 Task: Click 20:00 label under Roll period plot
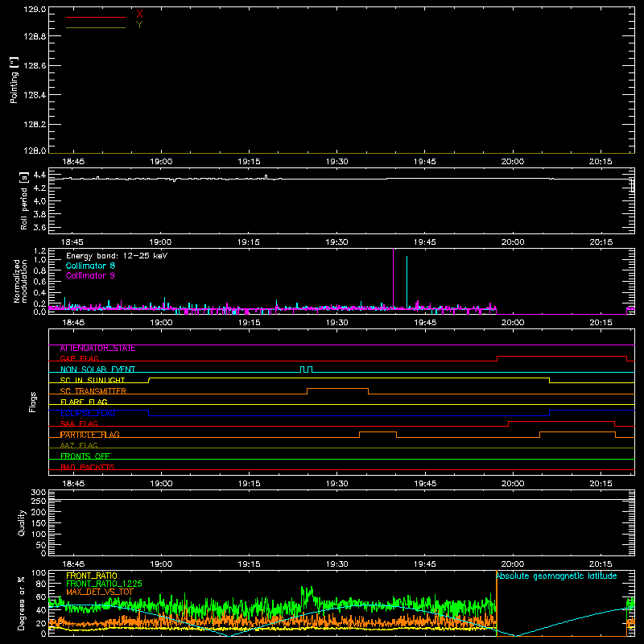tap(513, 242)
